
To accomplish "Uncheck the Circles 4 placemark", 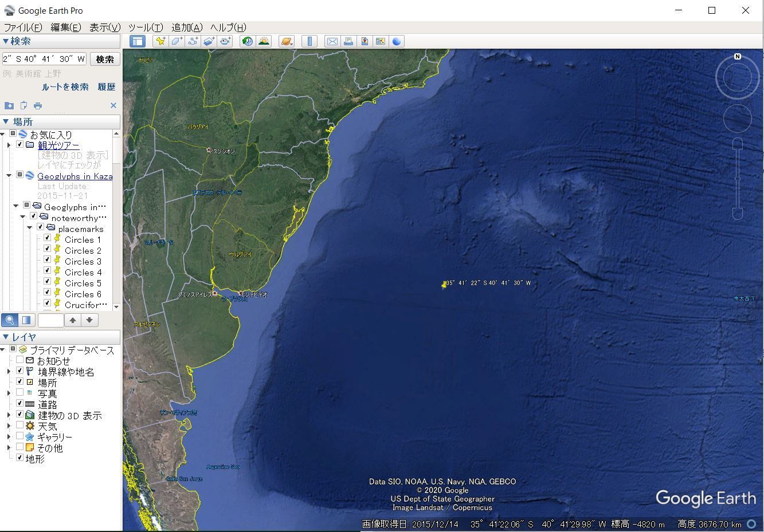I will [x=48, y=271].
